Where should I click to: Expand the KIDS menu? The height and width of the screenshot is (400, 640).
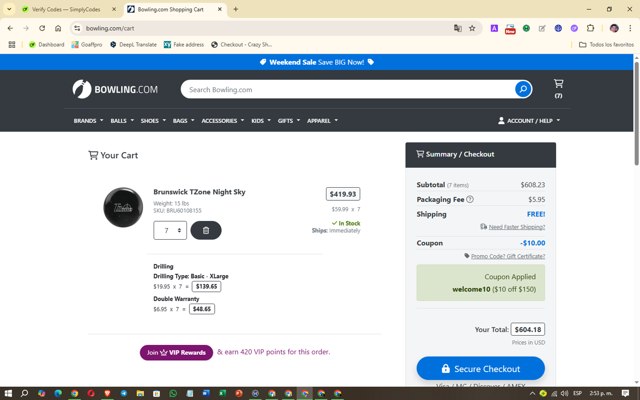click(261, 121)
